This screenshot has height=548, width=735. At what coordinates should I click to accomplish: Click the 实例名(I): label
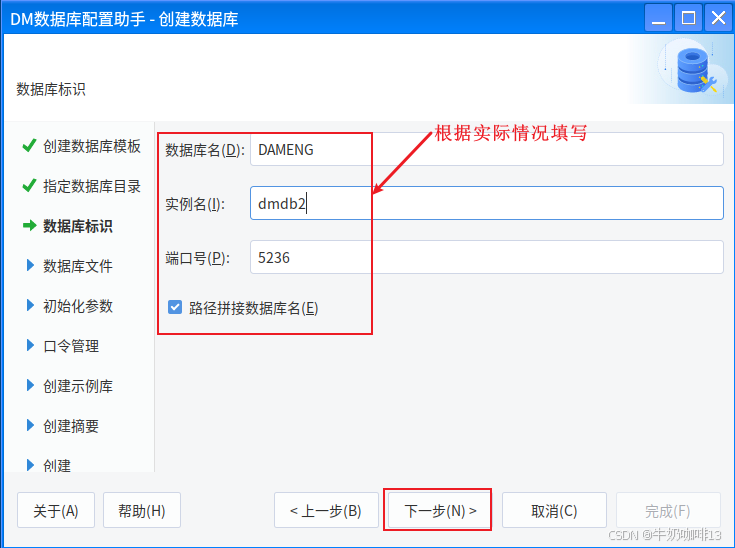coord(195,204)
